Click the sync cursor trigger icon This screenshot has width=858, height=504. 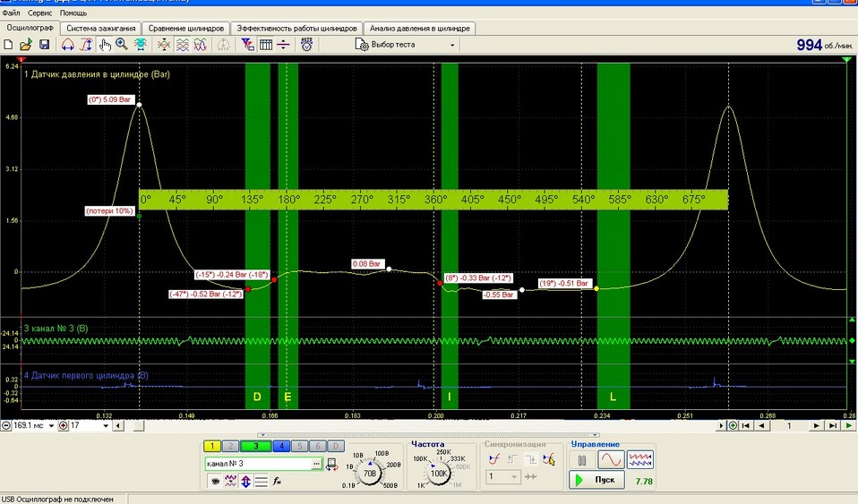point(549,459)
